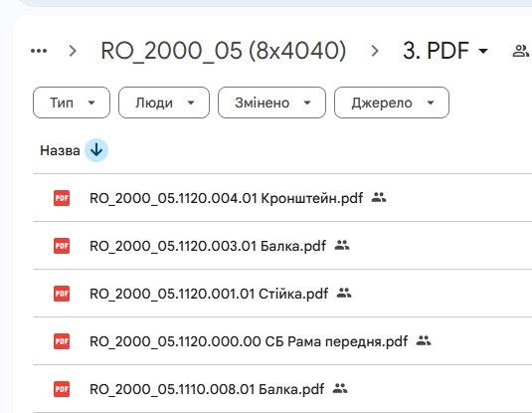
Task: Open the Люди filter dropdown
Action: [164, 103]
